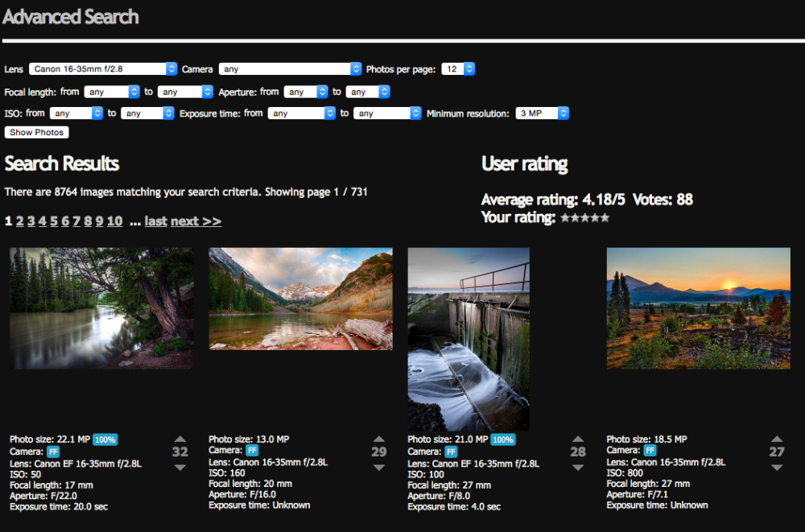The image size is (805, 532).
Task: Click the 'Average rating: 4.18/5' text
Action: click(x=554, y=200)
